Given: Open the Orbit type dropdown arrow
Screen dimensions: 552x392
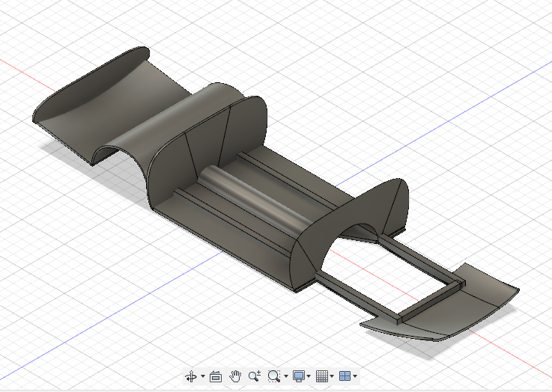Looking at the screenshot, I should tap(202, 376).
